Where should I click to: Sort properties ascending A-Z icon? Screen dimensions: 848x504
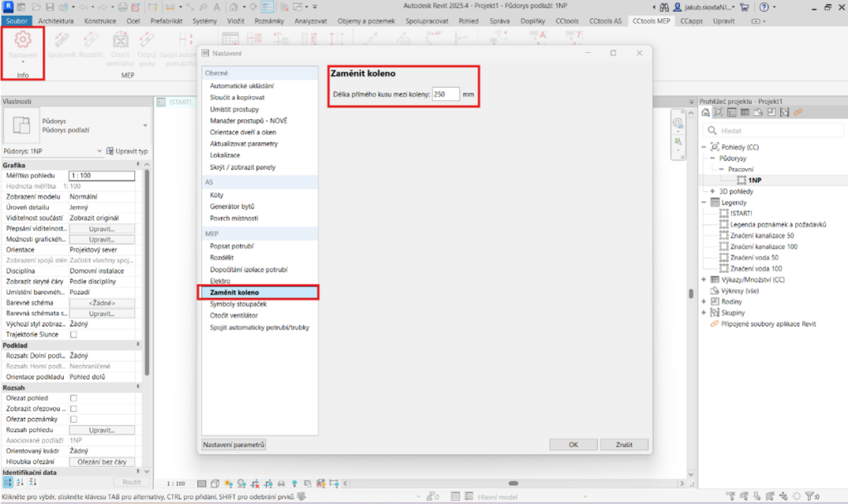(x=20, y=482)
